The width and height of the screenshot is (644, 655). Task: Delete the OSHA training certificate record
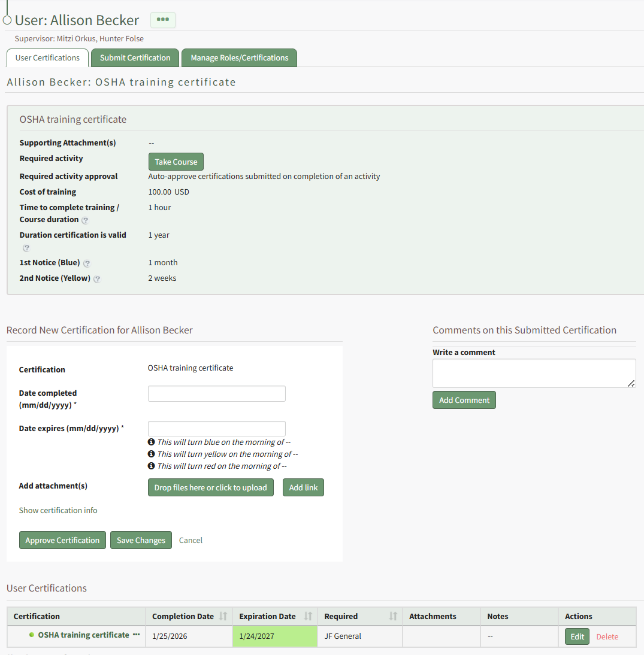607,636
